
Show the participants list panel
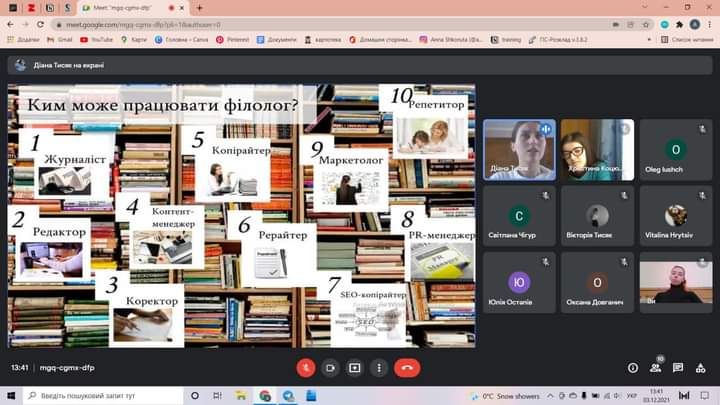pos(656,368)
